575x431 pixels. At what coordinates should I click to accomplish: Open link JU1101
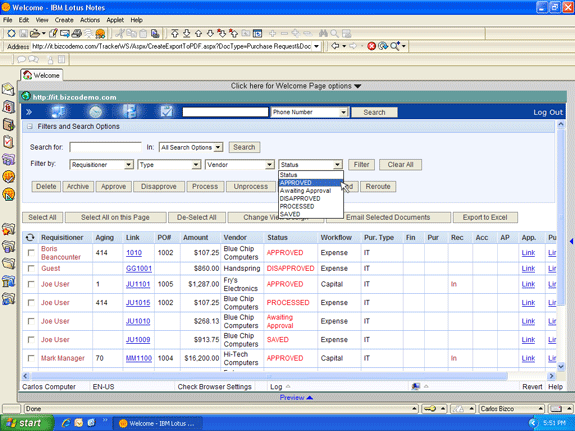click(x=138, y=284)
